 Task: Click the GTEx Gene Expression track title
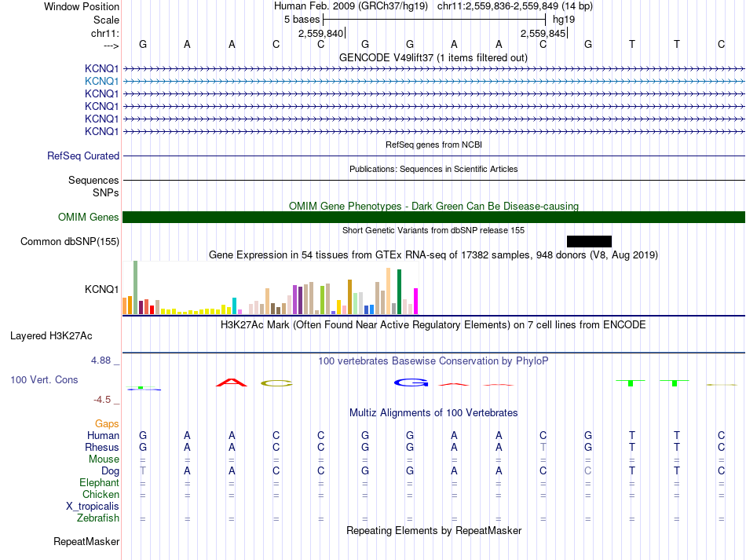[x=433, y=255]
